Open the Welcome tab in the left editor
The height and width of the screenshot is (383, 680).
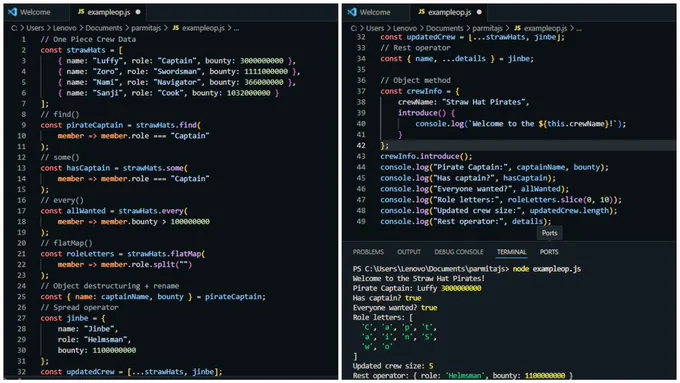point(36,12)
